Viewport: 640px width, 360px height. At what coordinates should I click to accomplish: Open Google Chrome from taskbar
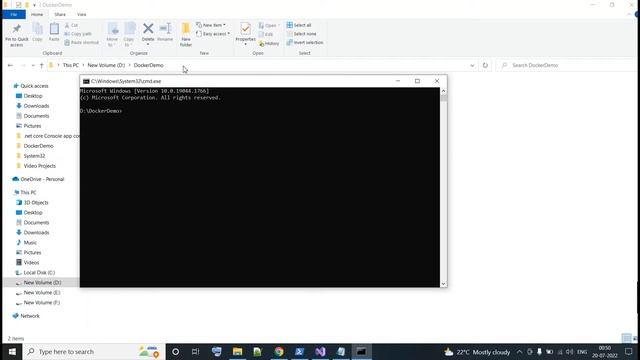click(279, 351)
